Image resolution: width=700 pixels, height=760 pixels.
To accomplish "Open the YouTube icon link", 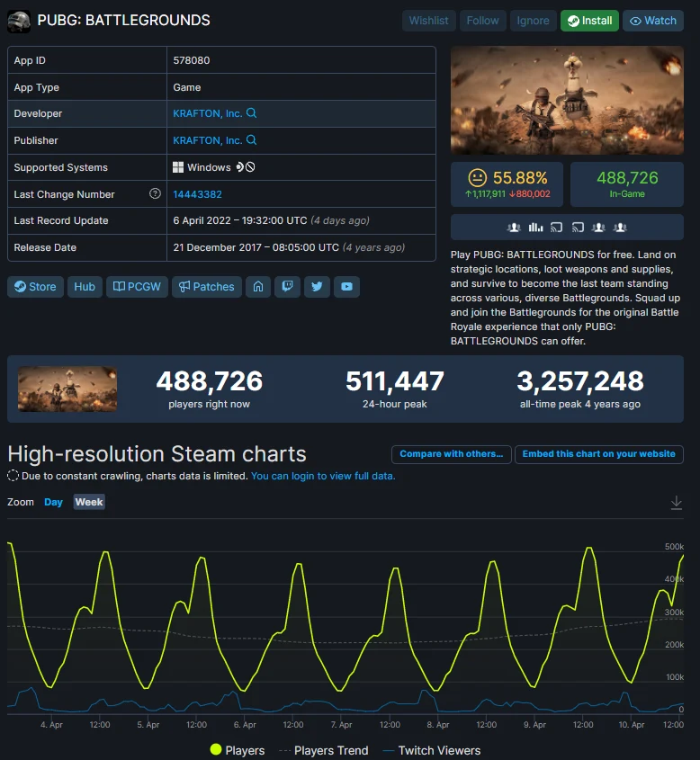I will pos(346,286).
